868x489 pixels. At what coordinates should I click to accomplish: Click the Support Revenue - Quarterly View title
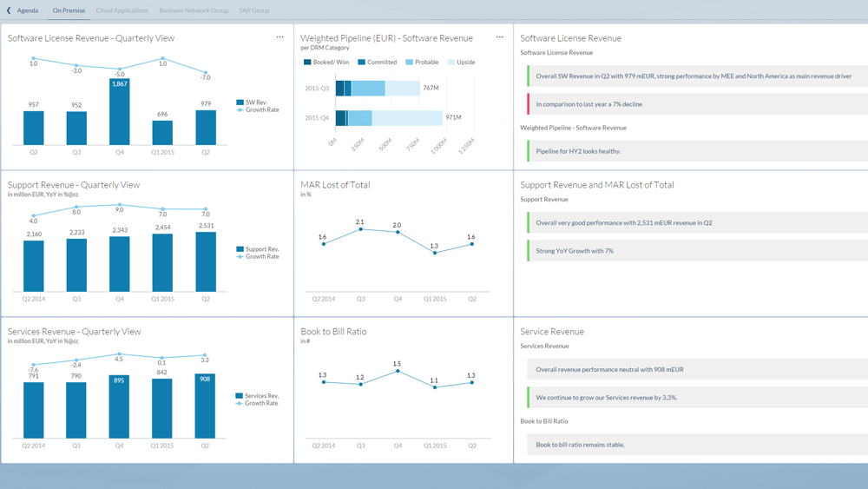click(74, 185)
